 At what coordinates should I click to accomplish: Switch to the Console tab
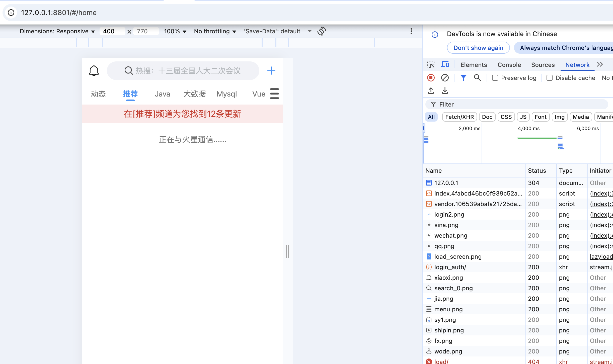(x=509, y=65)
